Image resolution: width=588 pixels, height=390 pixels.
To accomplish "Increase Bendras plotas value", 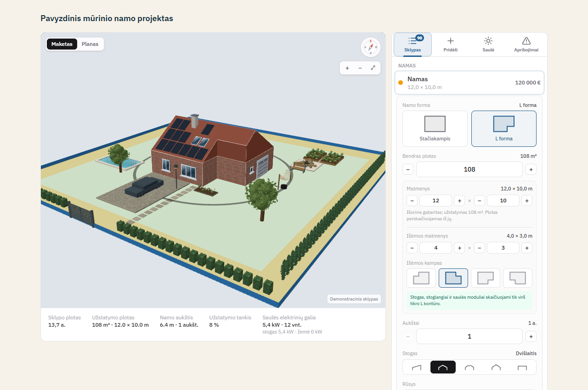I will [x=531, y=169].
